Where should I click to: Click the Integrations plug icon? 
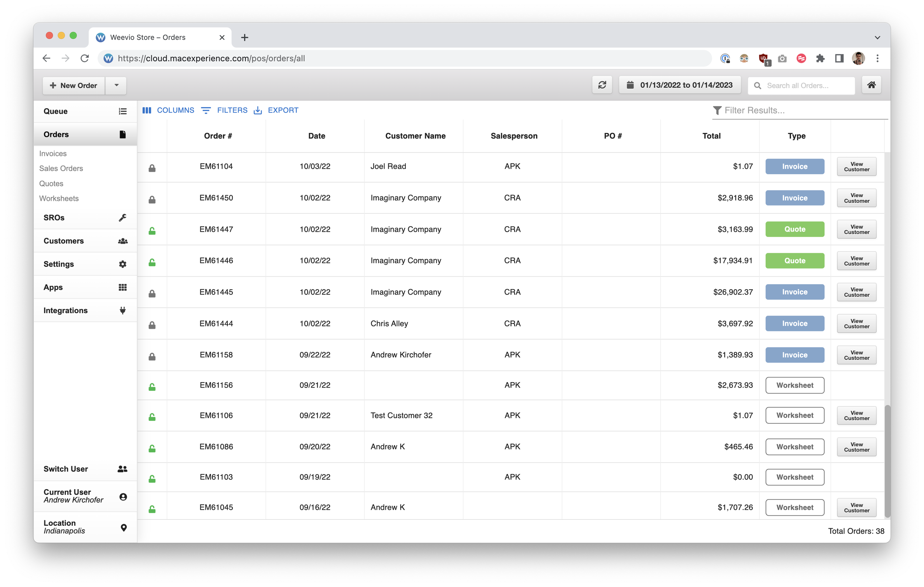click(x=122, y=310)
